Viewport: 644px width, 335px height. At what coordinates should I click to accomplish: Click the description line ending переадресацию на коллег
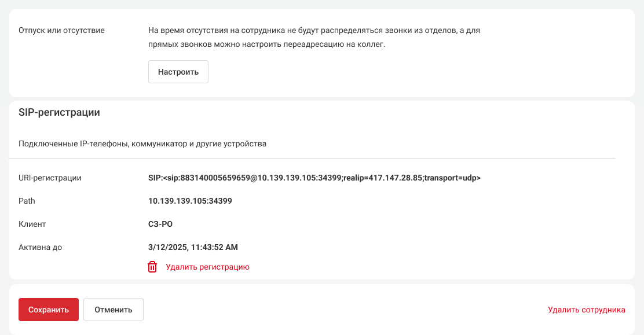pyautogui.click(x=266, y=44)
